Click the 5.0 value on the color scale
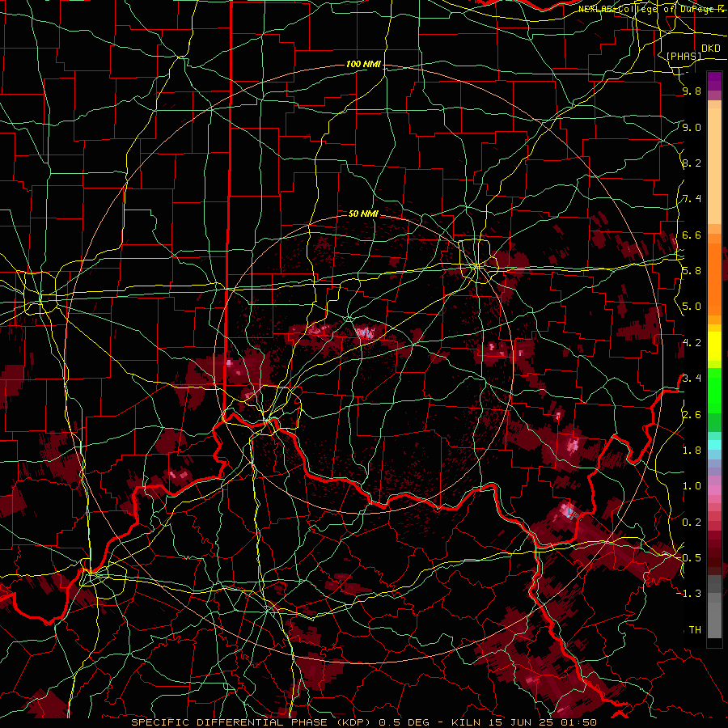 pos(692,307)
